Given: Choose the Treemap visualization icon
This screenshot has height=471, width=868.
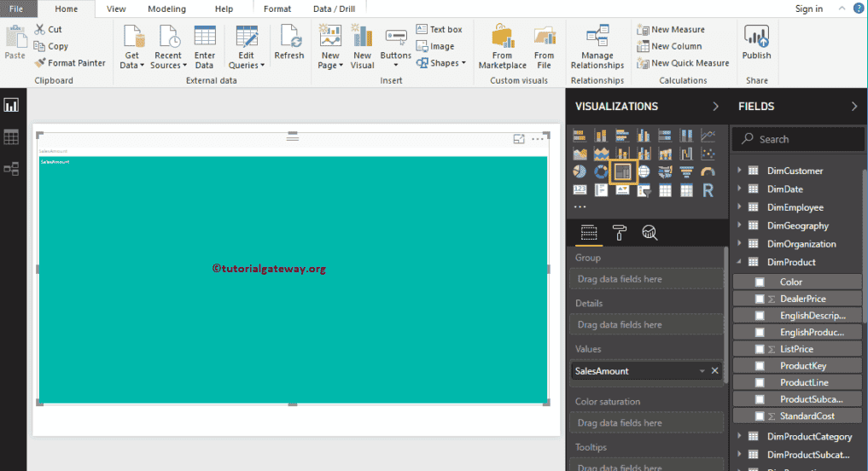Looking at the screenshot, I should point(623,172).
